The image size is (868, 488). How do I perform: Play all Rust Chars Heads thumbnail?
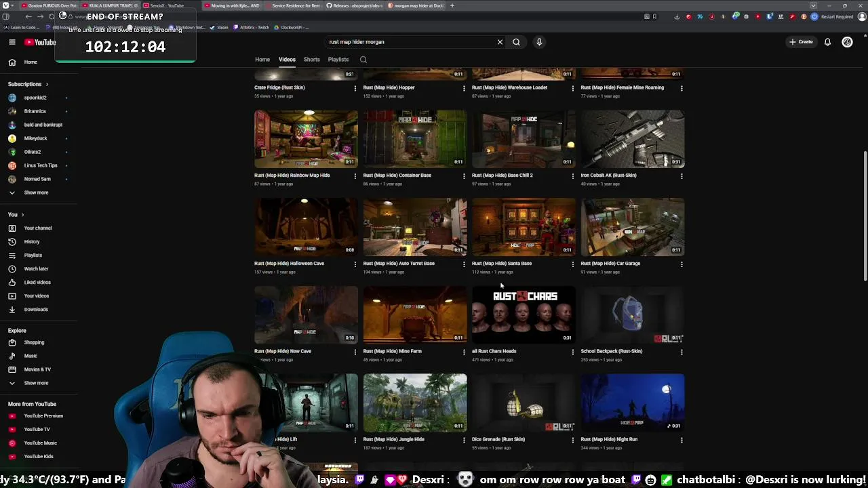[524, 314]
